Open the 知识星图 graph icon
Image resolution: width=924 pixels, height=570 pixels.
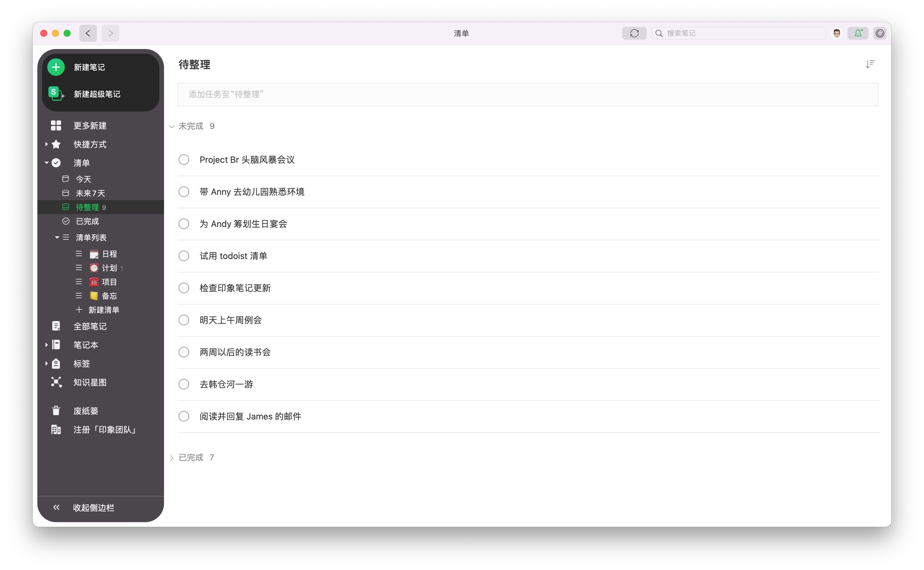pyautogui.click(x=56, y=382)
